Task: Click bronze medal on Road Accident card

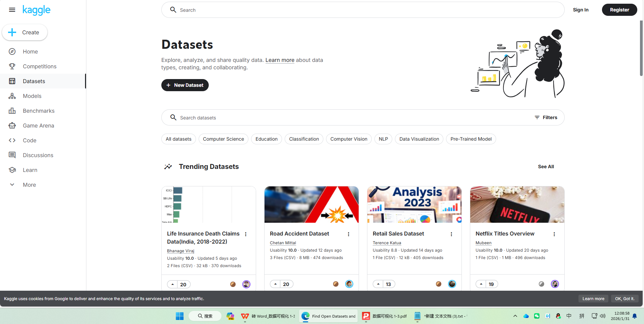Action: tap(336, 284)
